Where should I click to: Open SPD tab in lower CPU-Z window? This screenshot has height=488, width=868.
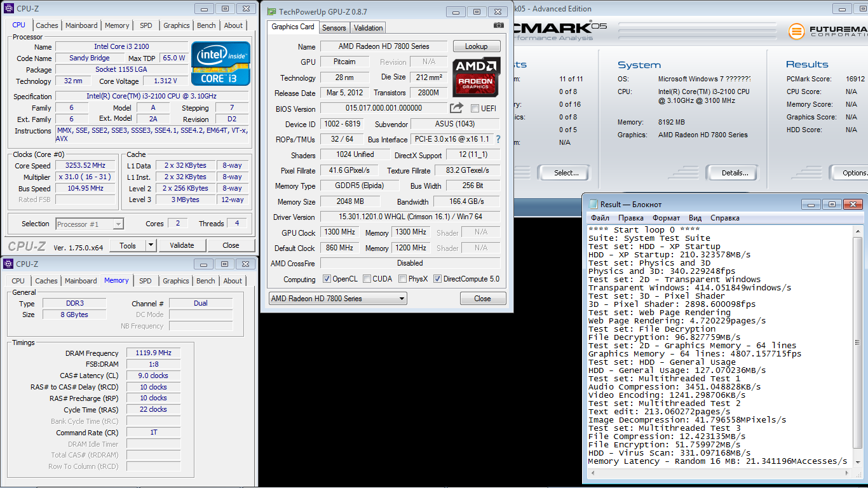(146, 281)
